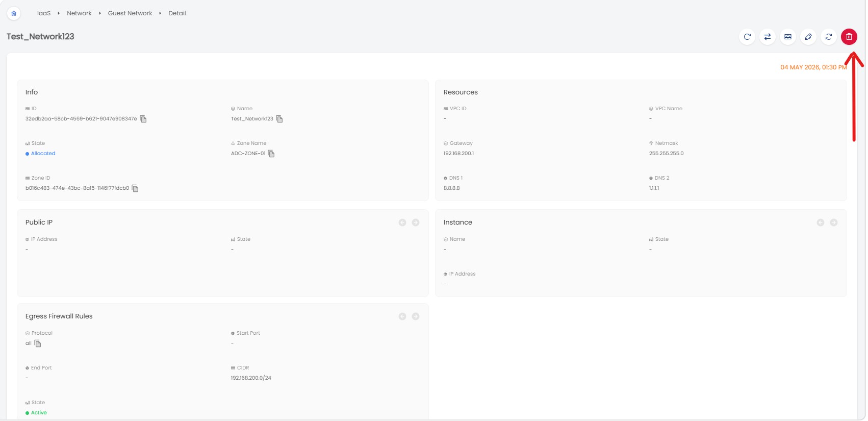Click the DNS 1 value 8.8.8.8

pyautogui.click(x=452, y=188)
